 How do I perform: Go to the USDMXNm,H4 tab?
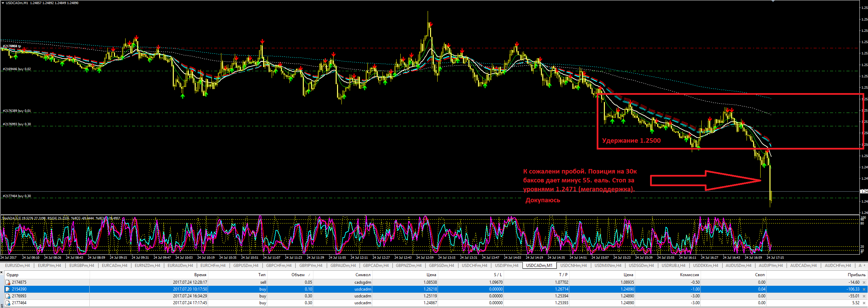608,266
